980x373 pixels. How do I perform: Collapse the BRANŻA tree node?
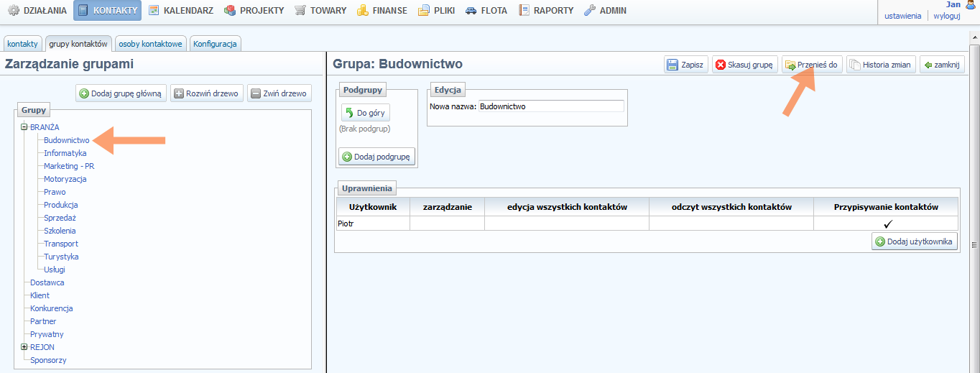(24, 127)
